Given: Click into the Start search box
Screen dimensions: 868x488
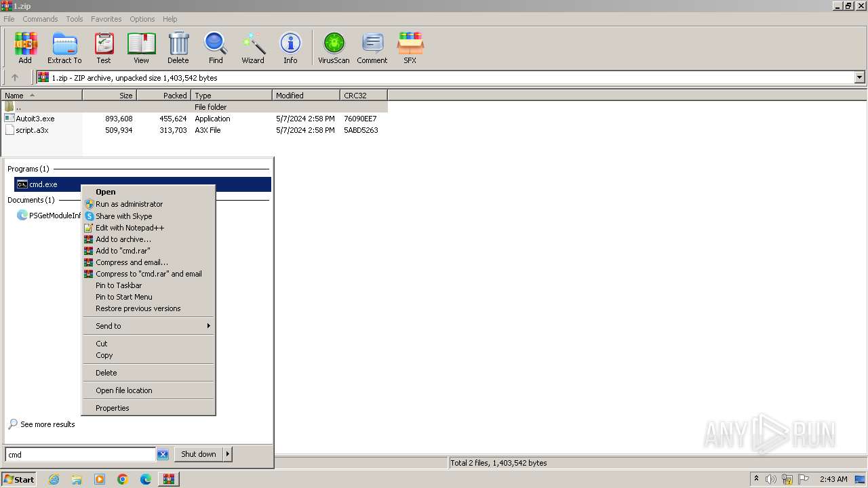Looking at the screenshot, I should pos(81,455).
